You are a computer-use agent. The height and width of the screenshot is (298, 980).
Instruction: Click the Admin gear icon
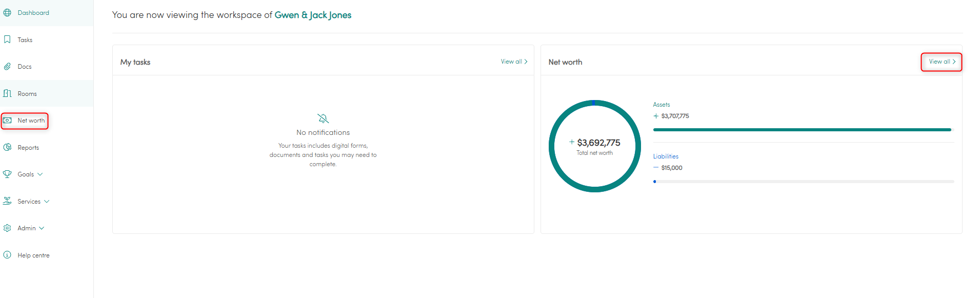(7, 228)
